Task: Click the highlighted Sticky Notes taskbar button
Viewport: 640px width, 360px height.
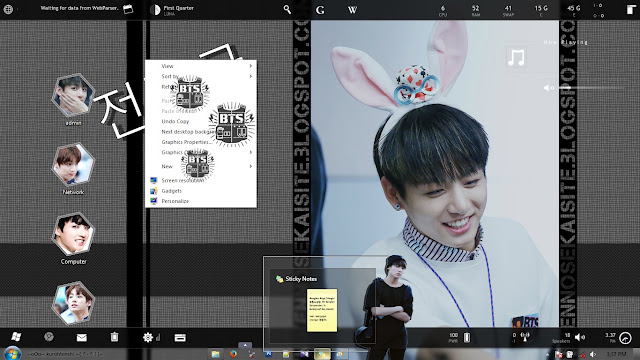Action: click(x=322, y=354)
